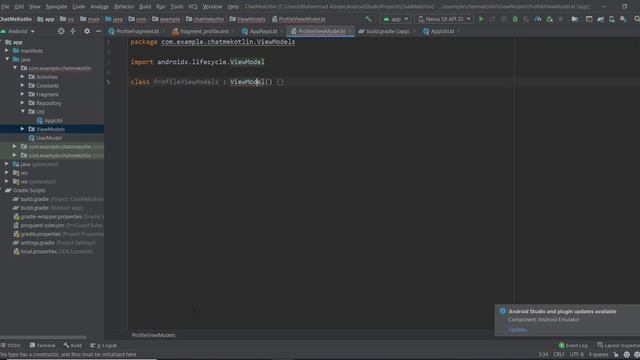Expand the Repository package
The width and height of the screenshot is (640, 360).
pyautogui.click(x=22, y=103)
